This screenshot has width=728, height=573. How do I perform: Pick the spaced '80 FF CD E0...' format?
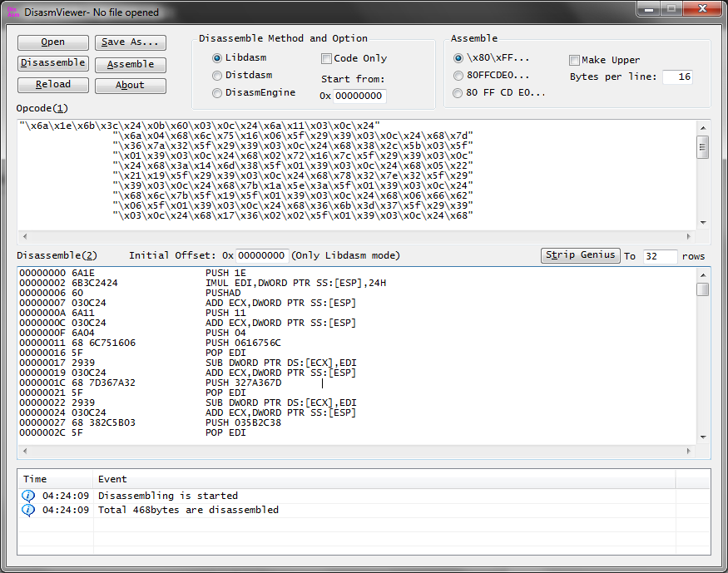click(458, 93)
